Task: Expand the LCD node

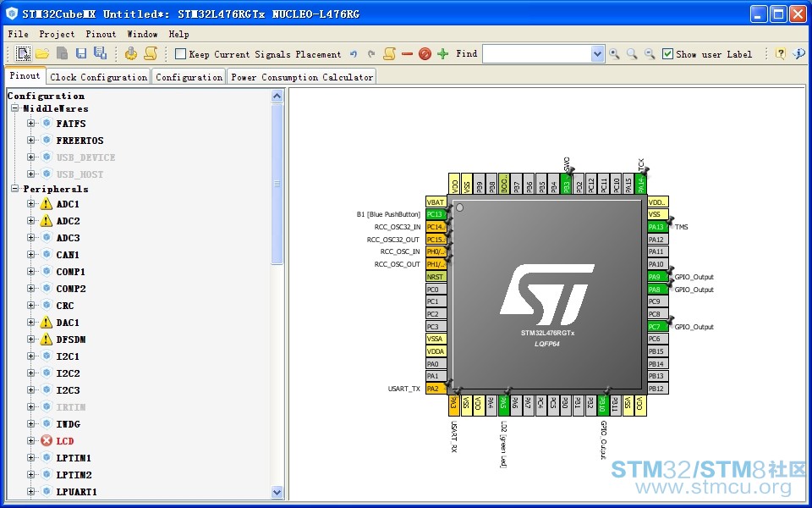Action: (31, 440)
